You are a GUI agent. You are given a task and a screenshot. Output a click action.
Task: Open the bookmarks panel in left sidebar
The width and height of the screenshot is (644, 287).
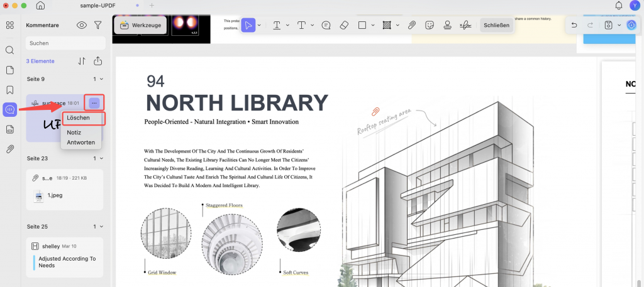(x=10, y=90)
